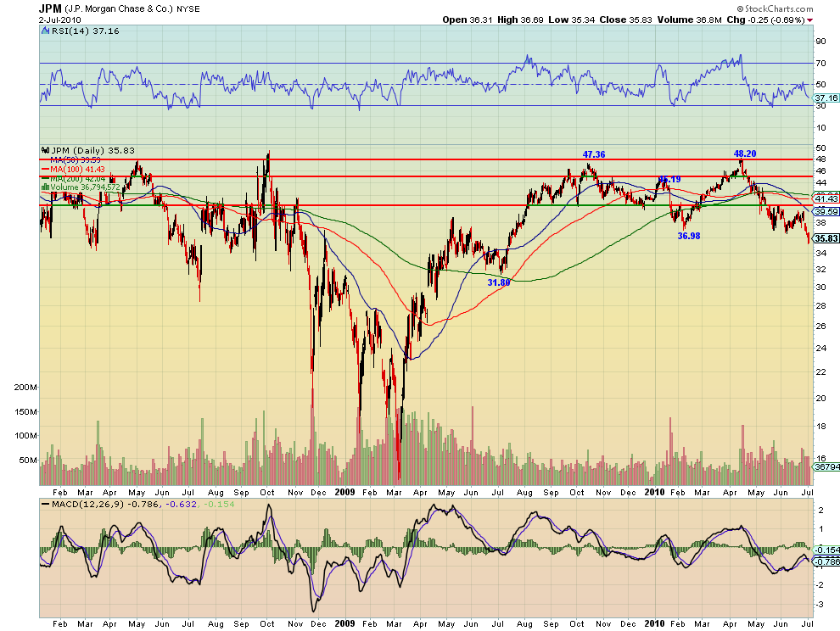840x631 pixels.
Task: Click the 50M volume axis label
Action: click(28, 461)
